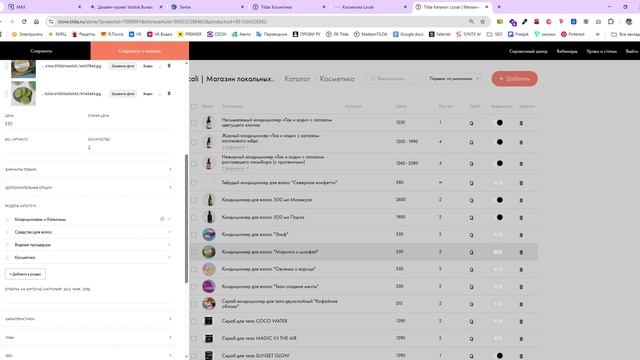The height and width of the screenshot is (360, 640).
Task: Check the select-all checkbox in table header
Action: tap(194, 107)
